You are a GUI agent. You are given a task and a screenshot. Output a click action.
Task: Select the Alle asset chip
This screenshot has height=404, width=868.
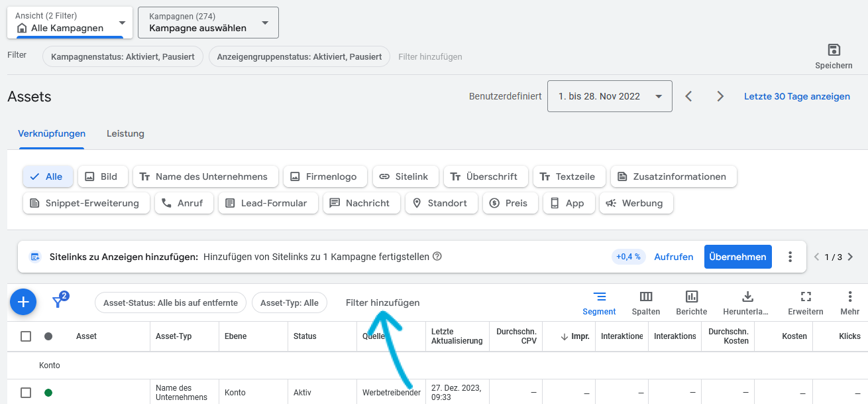pos(48,176)
